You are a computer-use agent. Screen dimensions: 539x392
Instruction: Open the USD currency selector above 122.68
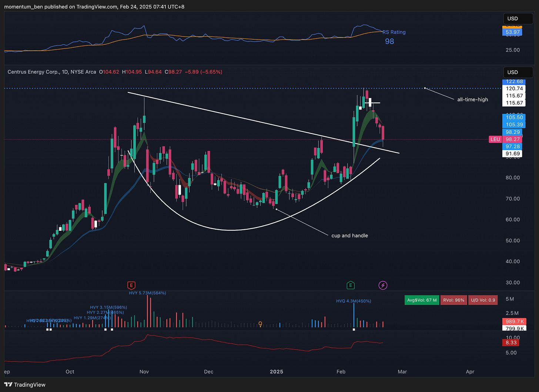point(518,72)
